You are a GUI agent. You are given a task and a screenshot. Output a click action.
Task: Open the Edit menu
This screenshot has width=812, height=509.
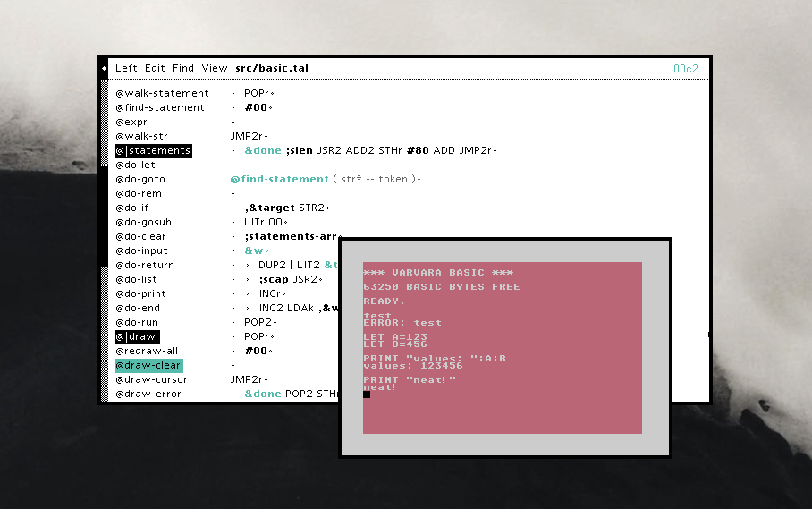tap(155, 68)
